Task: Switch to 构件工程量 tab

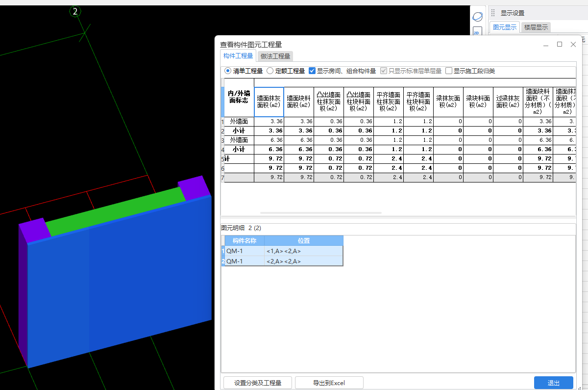Action: point(238,56)
